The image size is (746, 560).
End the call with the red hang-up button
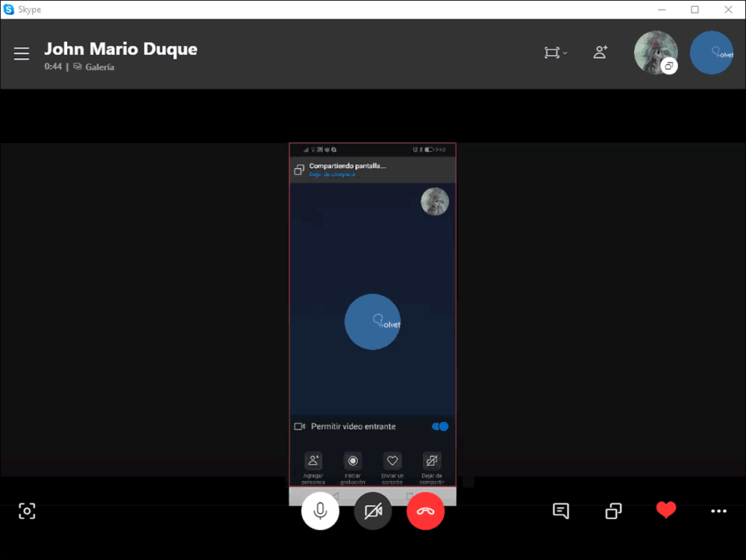click(x=425, y=511)
